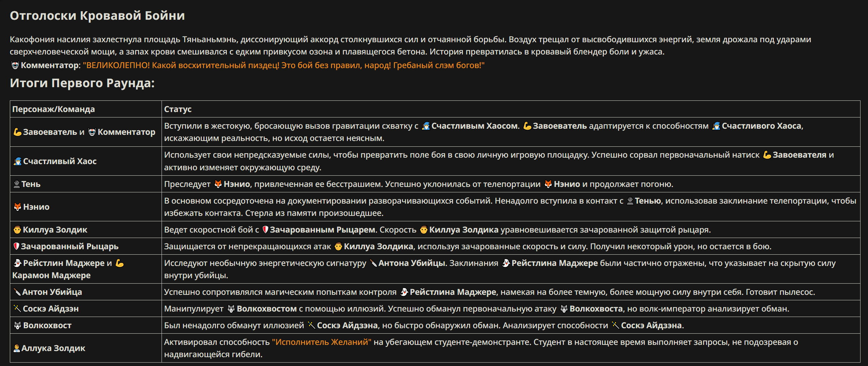Click the 'Статус' column header

[178, 109]
